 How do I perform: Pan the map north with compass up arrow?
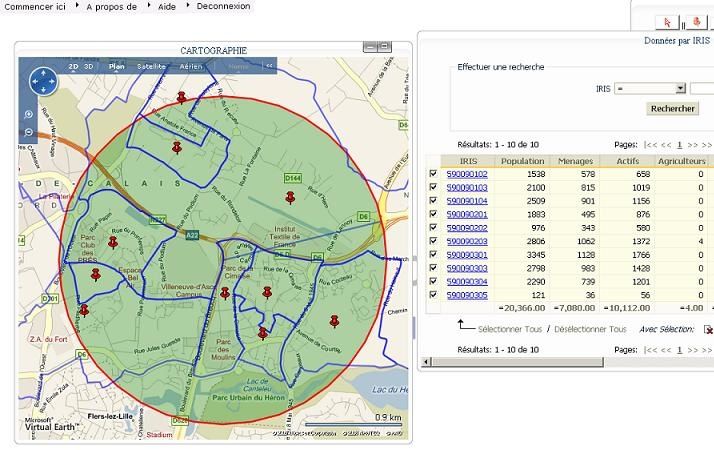(x=43, y=73)
